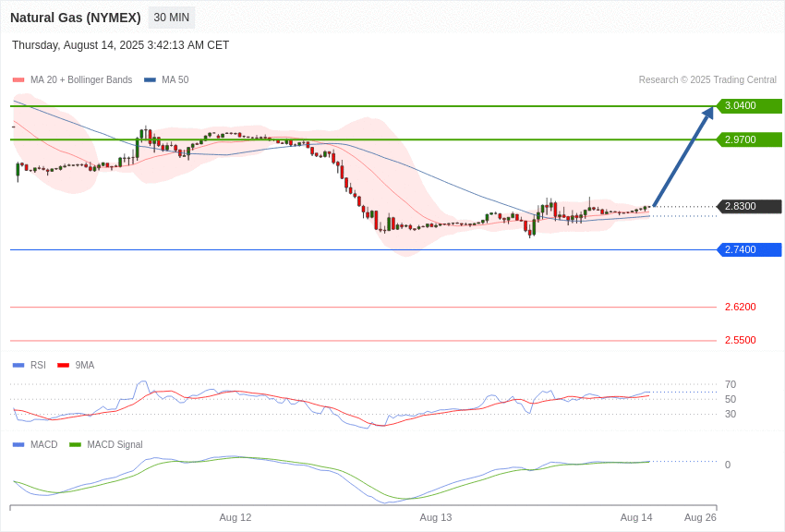Click the Natural Gas (NYMEX) title
The width and height of the screenshot is (785, 532).
76,18
